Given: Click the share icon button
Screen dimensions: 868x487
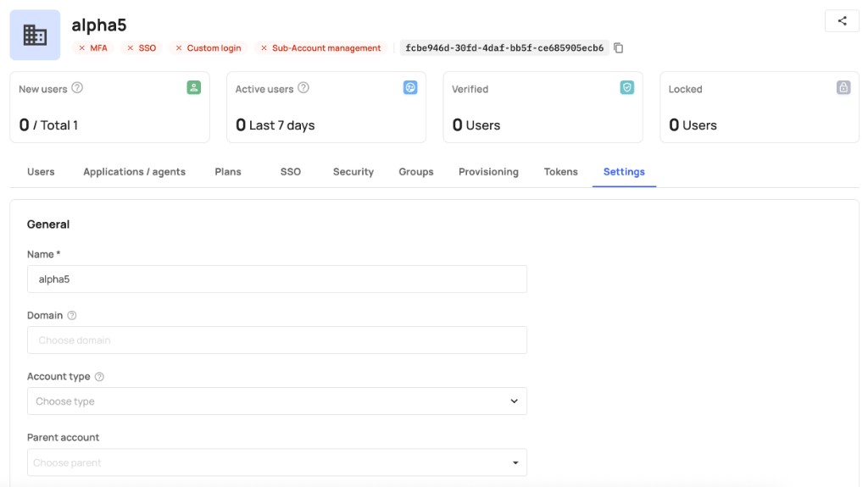Looking at the screenshot, I should pos(842,21).
